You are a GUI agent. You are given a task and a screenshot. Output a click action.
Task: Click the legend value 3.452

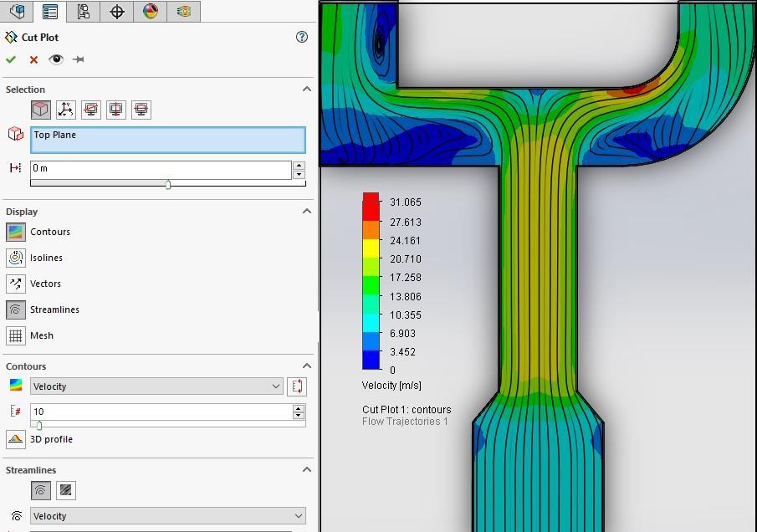(x=402, y=352)
